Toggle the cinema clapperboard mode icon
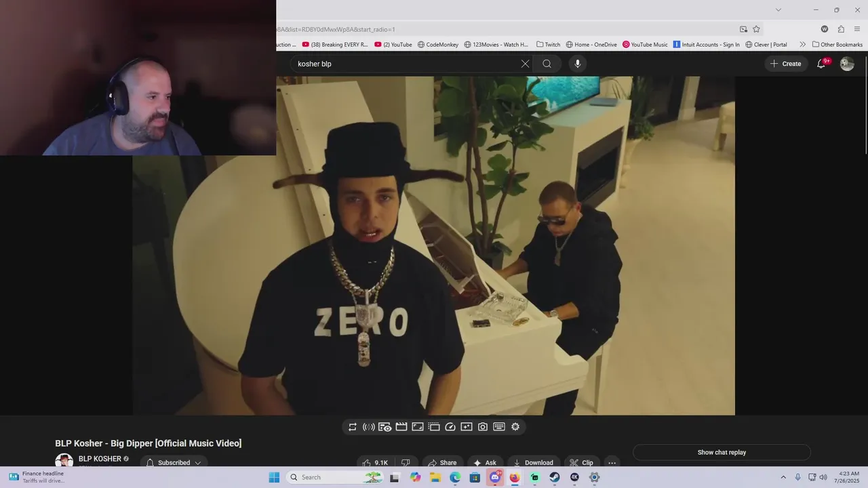Viewport: 868px width, 488px height. (x=401, y=427)
